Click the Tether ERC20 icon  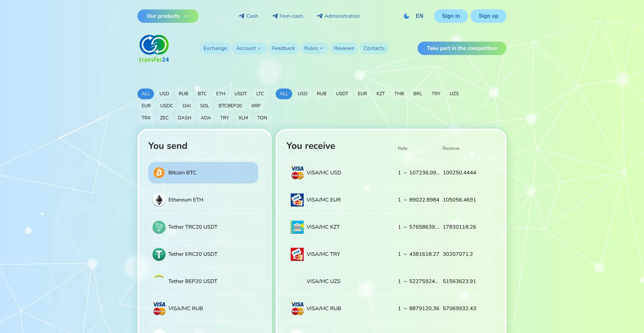click(159, 254)
